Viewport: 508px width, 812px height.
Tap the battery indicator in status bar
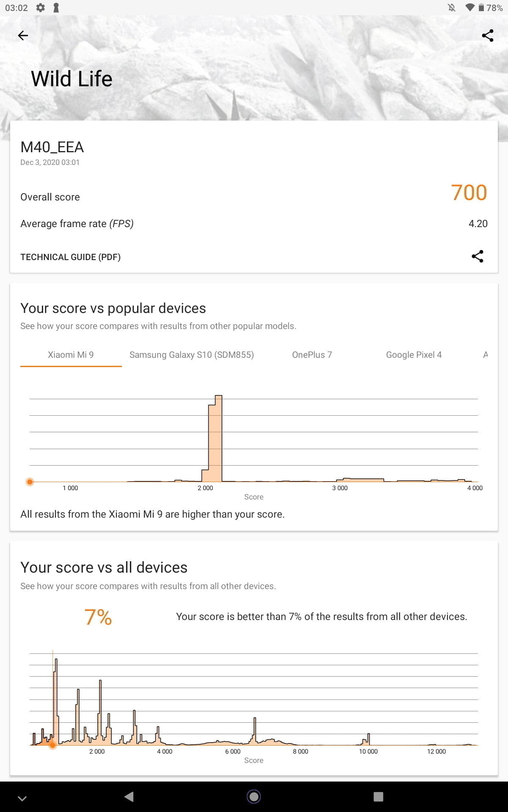481,8
